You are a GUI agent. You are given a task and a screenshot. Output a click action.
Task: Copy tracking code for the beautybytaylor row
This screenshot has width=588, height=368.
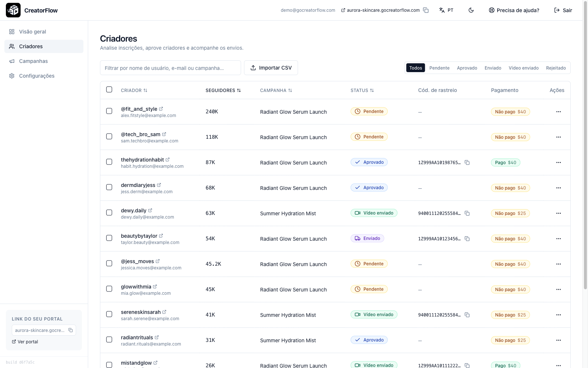pos(467,239)
